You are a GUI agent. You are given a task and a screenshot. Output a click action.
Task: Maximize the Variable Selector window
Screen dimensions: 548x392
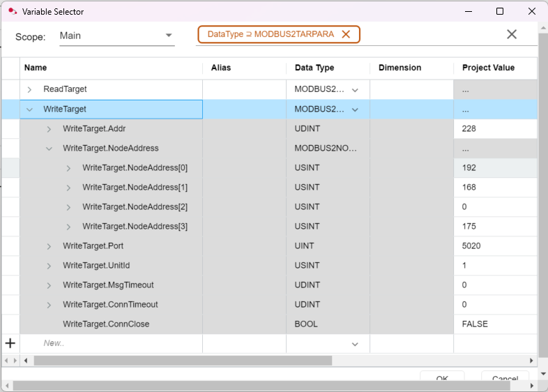pos(500,12)
